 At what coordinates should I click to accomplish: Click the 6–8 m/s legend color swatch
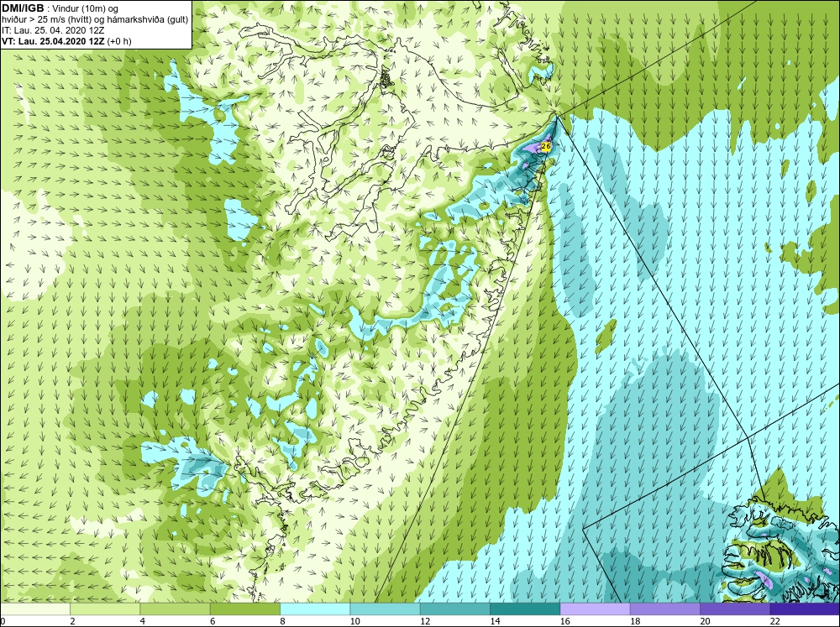(x=244, y=609)
